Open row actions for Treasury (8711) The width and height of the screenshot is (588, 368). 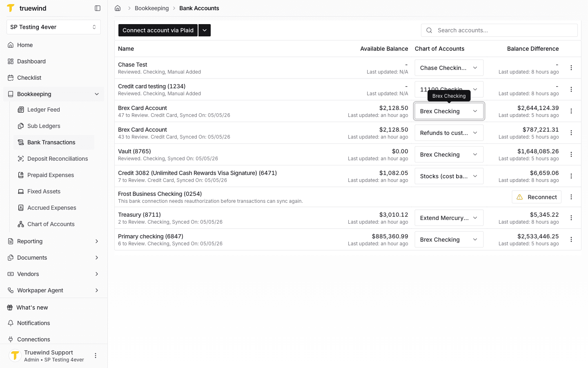click(571, 218)
